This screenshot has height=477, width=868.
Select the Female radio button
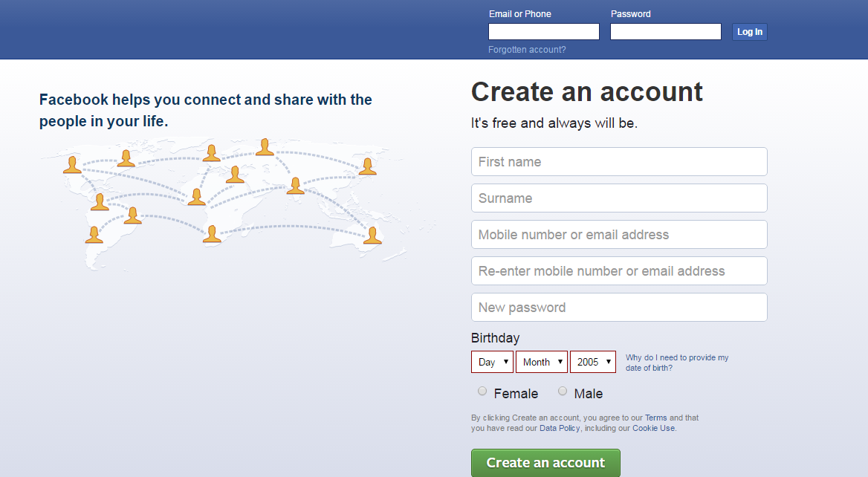coord(482,391)
